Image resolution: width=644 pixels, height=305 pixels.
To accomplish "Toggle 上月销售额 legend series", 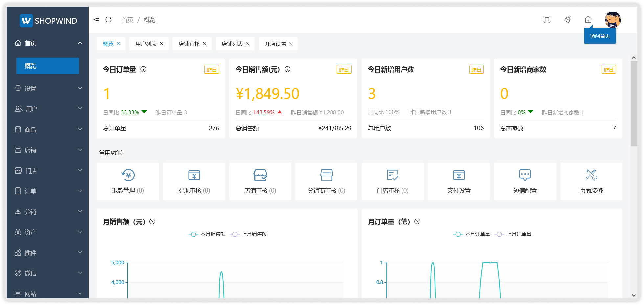I will point(248,234).
